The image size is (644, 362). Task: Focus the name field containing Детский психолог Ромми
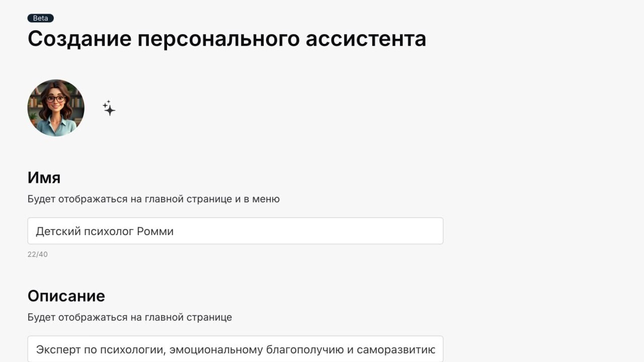235,231
